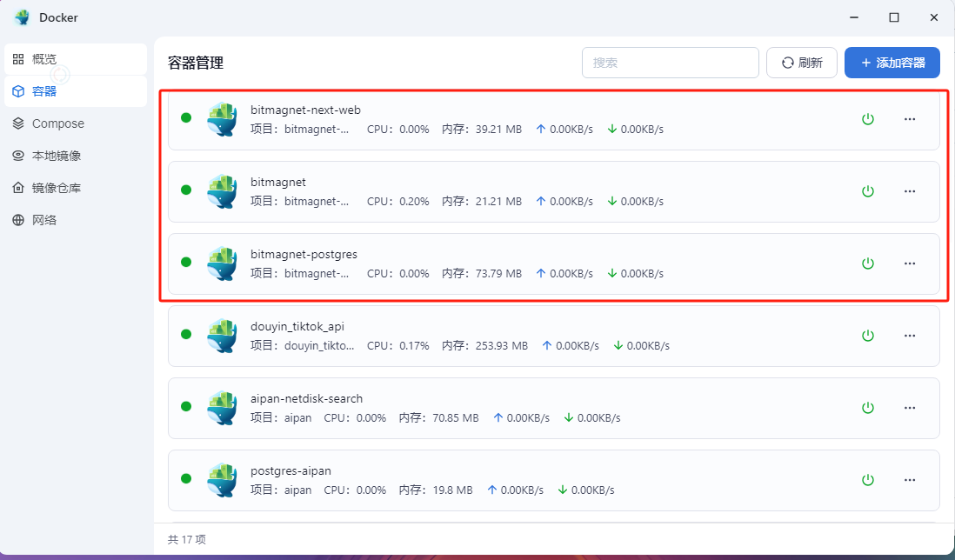
Task: Open the 网络 network section
Action: click(x=76, y=220)
